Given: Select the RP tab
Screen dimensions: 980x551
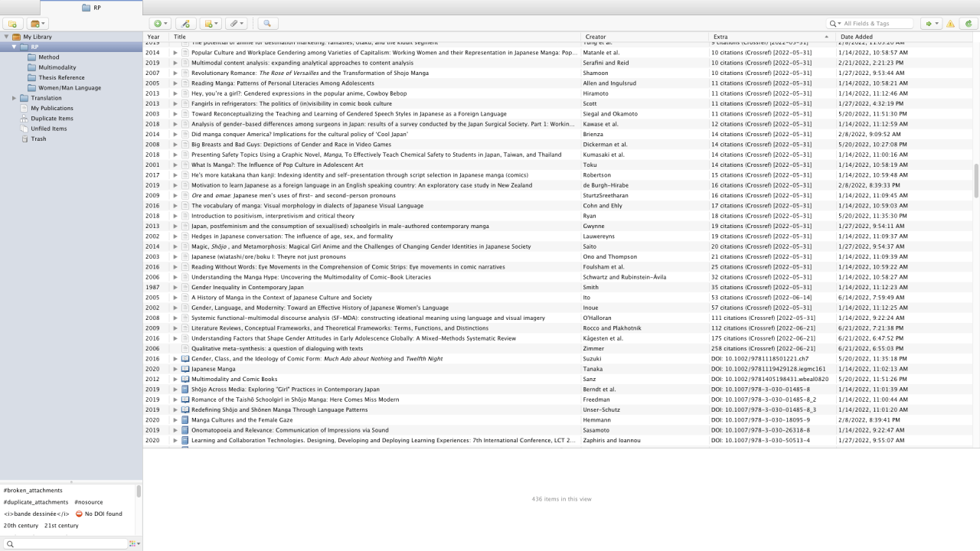Looking at the screenshot, I should pyautogui.click(x=92, y=8).
